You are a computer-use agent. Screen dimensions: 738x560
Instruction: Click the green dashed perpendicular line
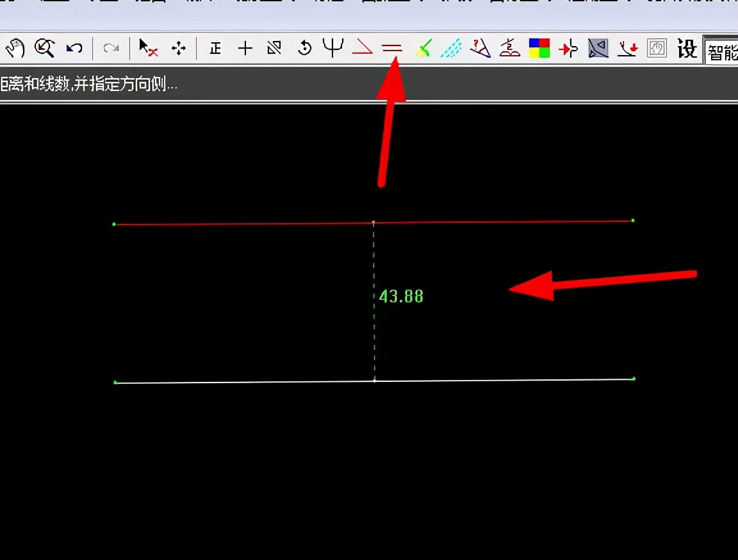[x=374, y=301]
